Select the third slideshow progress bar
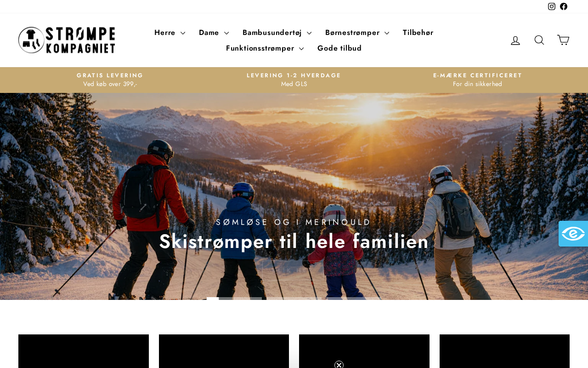The height and width of the screenshot is (368, 588). 354,299
